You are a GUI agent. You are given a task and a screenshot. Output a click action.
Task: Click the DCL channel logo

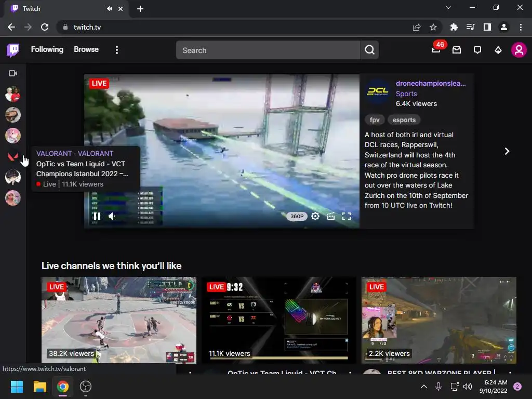coord(378,91)
